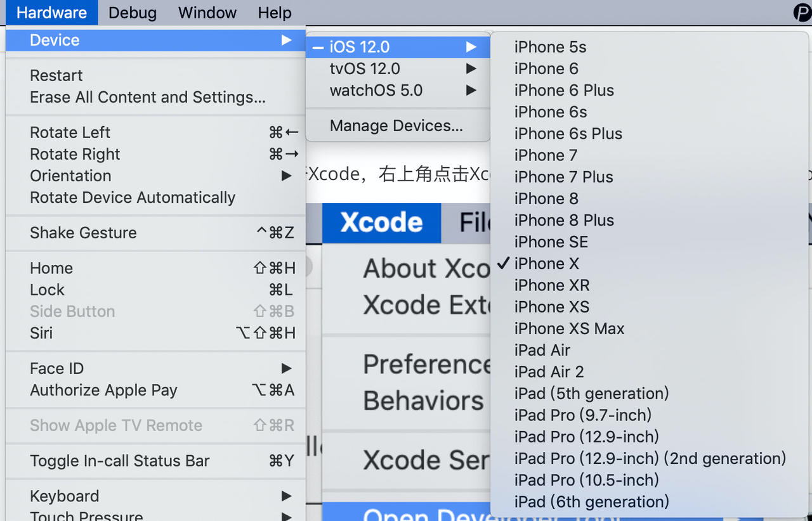Select iPad (6th generation)

(x=650, y=501)
